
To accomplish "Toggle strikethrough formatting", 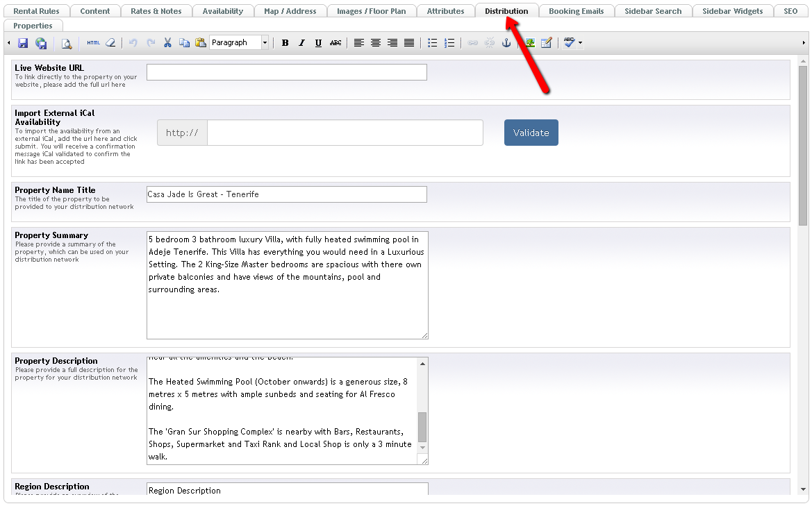I will pyautogui.click(x=335, y=43).
